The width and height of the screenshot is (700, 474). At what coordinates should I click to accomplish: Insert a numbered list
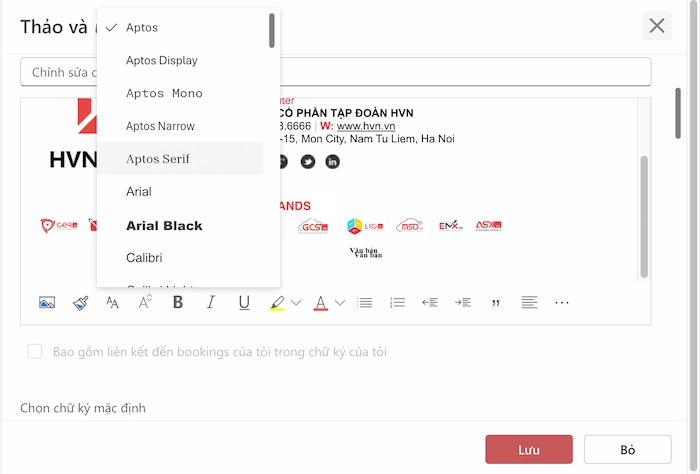tap(397, 303)
